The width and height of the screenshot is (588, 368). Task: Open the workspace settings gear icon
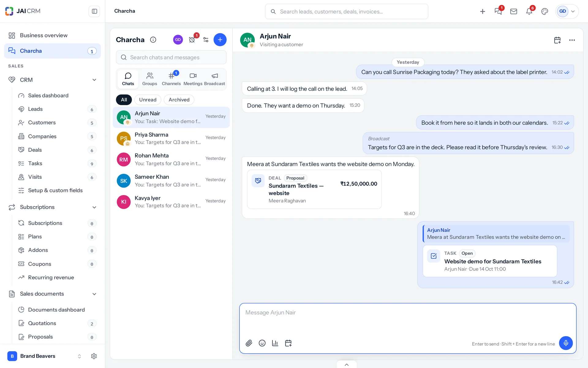(94, 356)
